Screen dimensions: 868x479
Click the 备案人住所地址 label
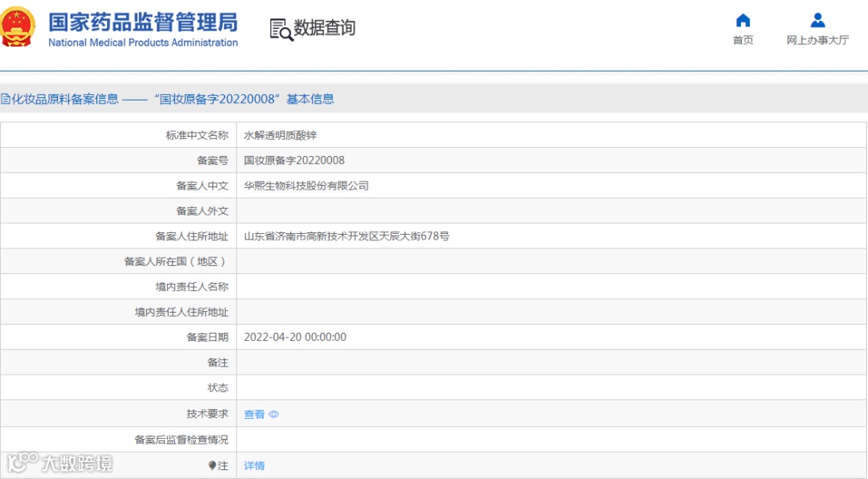[x=191, y=236]
